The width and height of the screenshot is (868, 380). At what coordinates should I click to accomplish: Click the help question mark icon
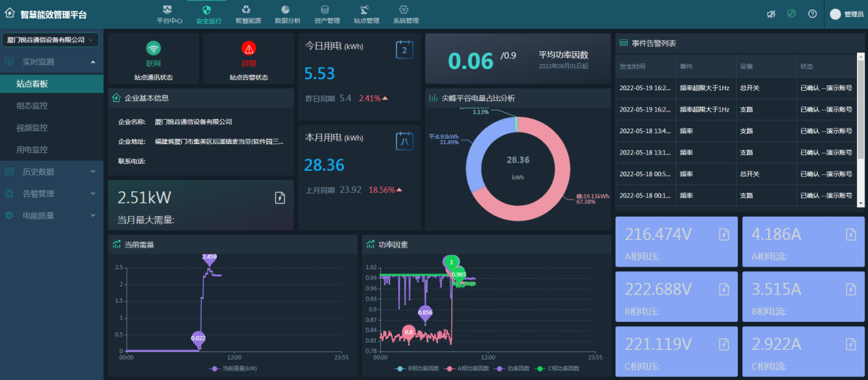pyautogui.click(x=813, y=14)
